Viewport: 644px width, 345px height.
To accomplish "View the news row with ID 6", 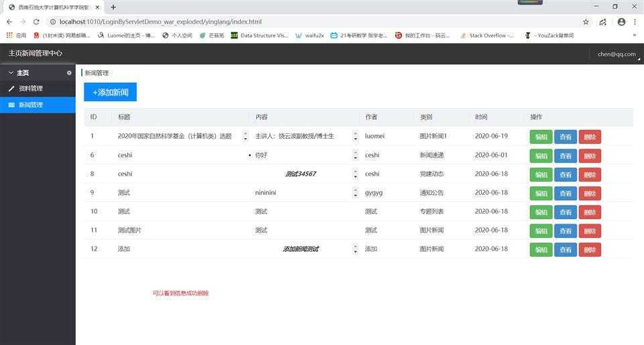I will (x=566, y=156).
